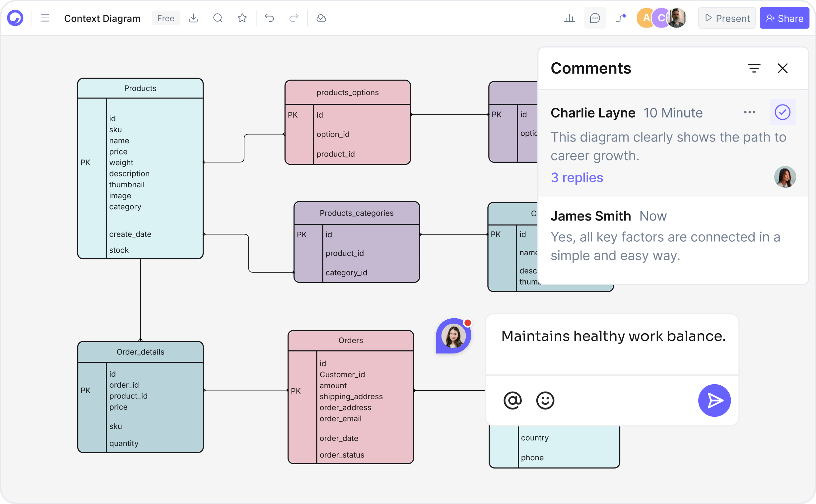Toggle the comments panel icon
The width and height of the screenshot is (816, 504).
click(595, 18)
